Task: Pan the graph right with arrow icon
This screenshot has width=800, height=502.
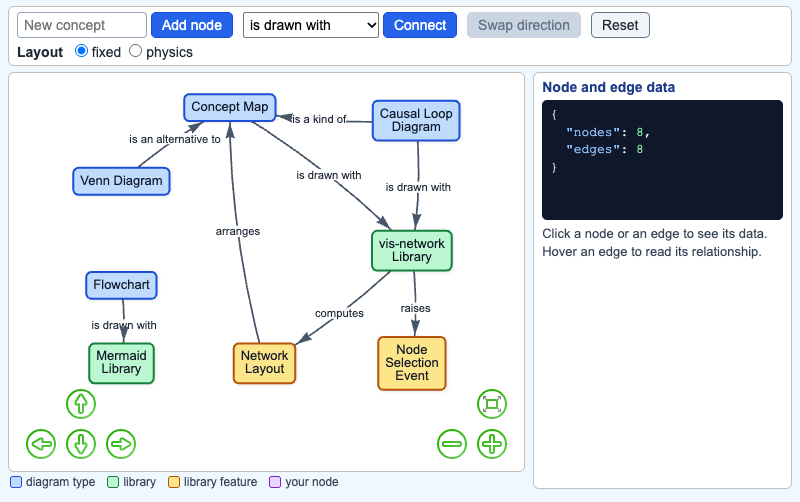Action: 121,444
